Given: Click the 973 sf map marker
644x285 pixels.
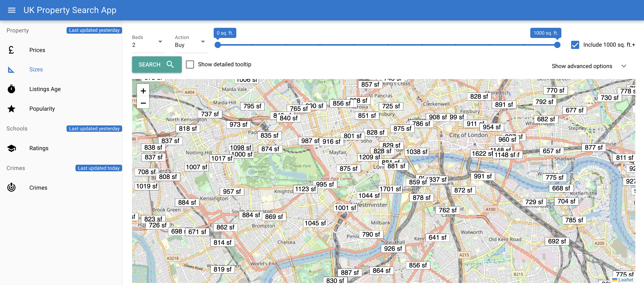Looking at the screenshot, I should 238,125.
